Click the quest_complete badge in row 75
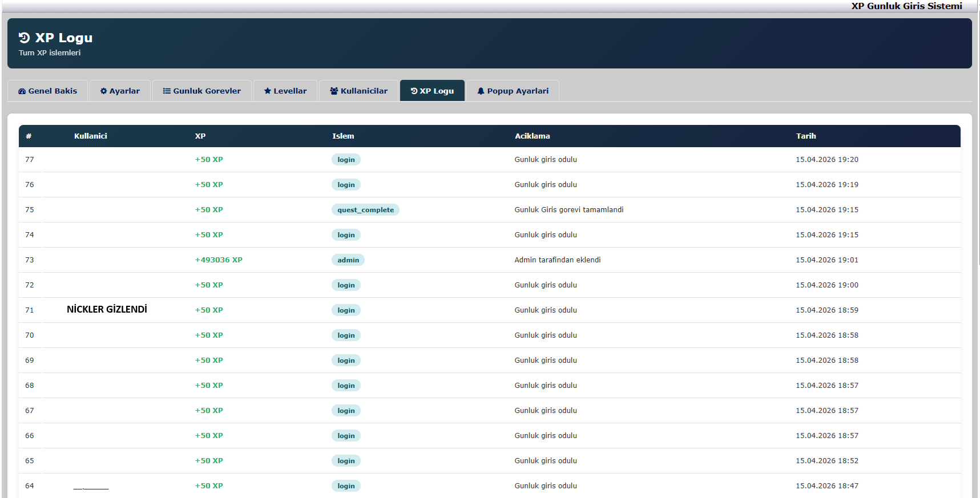This screenshot has height=498, width=980. pyautogui.click(x=365, y=210)
